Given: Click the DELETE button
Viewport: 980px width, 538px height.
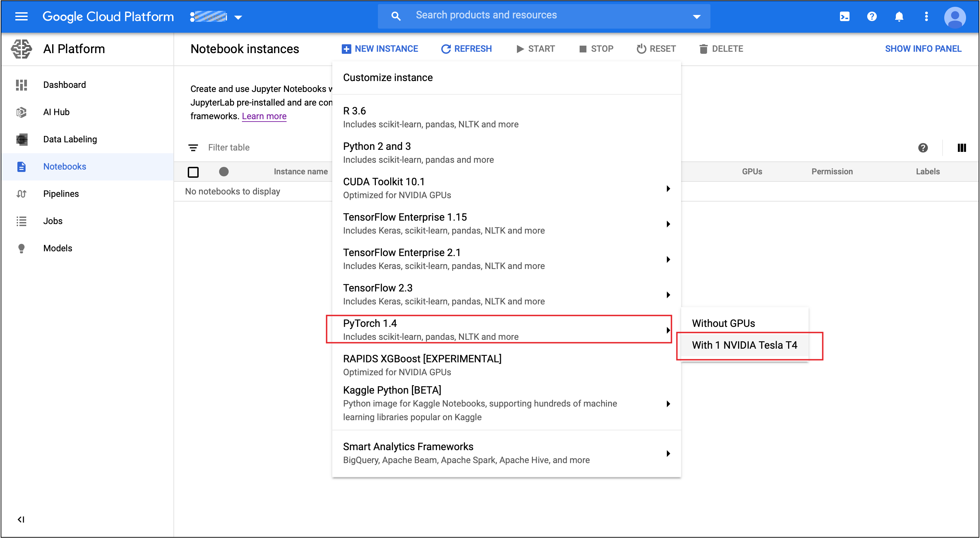Looking at the screenshot, I should (721, 49).
